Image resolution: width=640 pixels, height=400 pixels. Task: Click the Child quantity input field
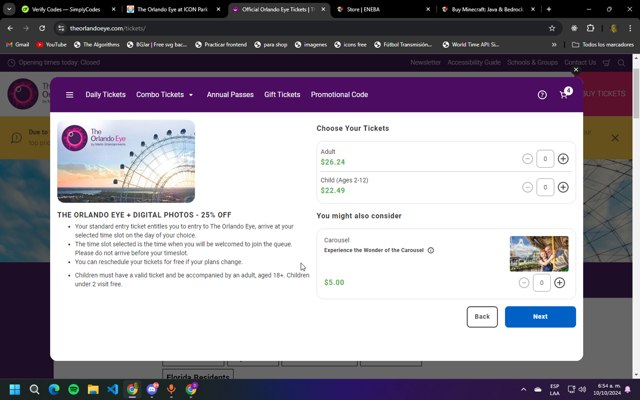click(x=545, y=187)
